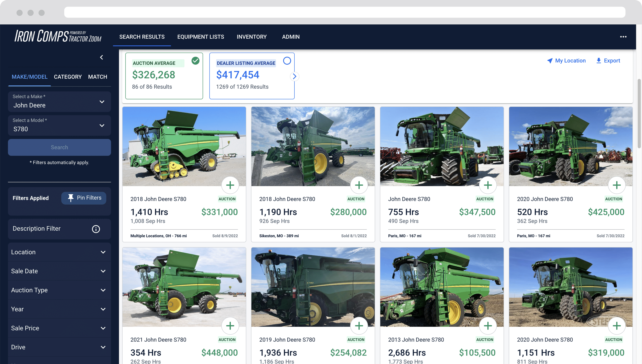The width and height of the screenshot is (642, 364).
Task: Click the pin icon in Pin Filters
Action: [71, 198]
